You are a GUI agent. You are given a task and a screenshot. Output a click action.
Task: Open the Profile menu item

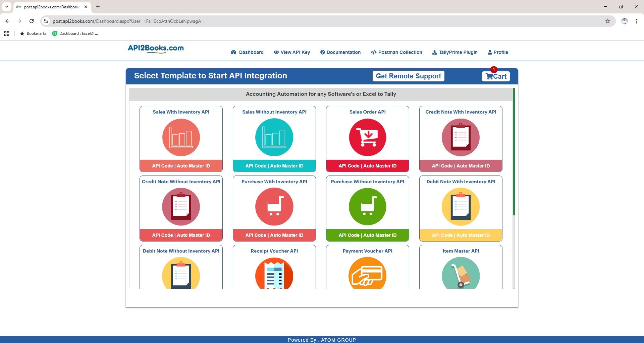pyautogui.click(x=498, y=52)
